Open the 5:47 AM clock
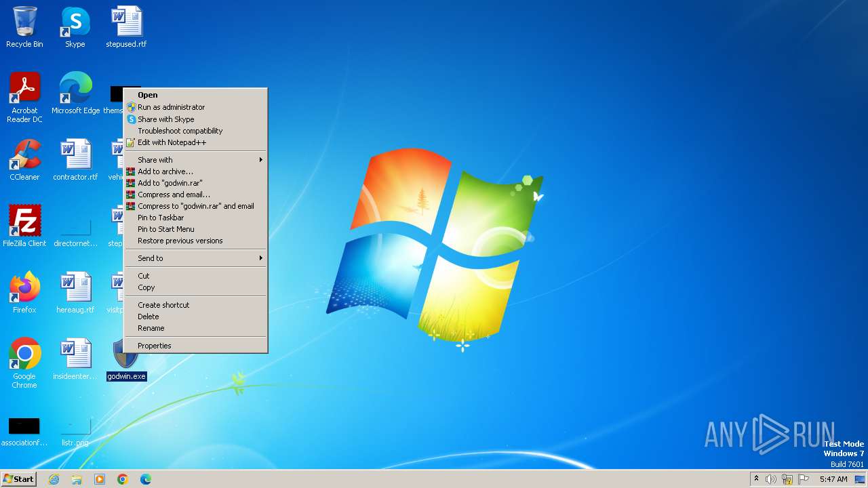Viewport: 868px width, 488px height. pyautogui.click(x=833, y=479)
